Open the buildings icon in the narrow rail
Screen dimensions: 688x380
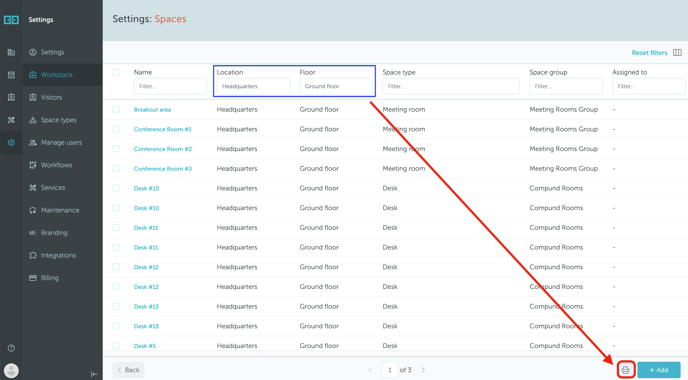coord(11,52)
